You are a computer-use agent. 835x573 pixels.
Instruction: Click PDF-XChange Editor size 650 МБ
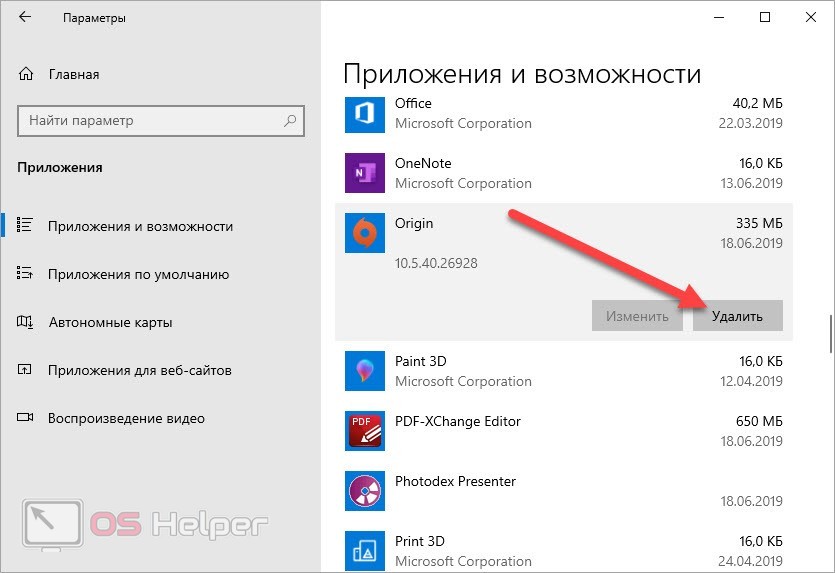[x=759, y=422]
